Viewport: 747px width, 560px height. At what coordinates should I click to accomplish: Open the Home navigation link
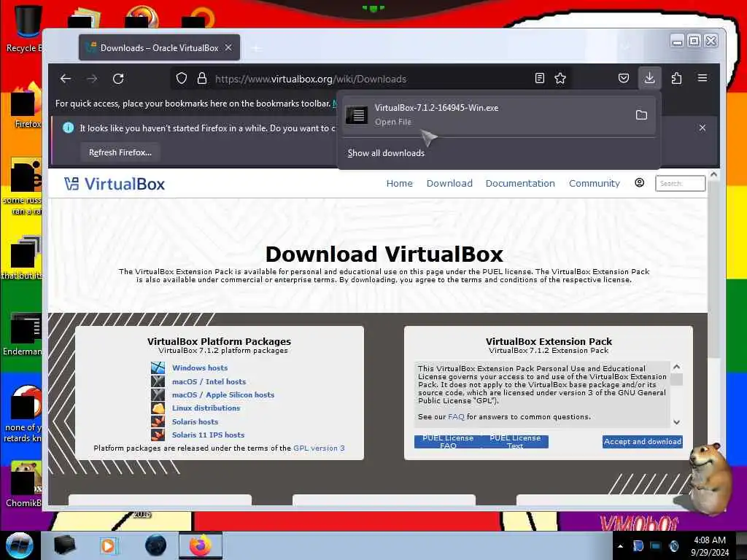point(399,183)
